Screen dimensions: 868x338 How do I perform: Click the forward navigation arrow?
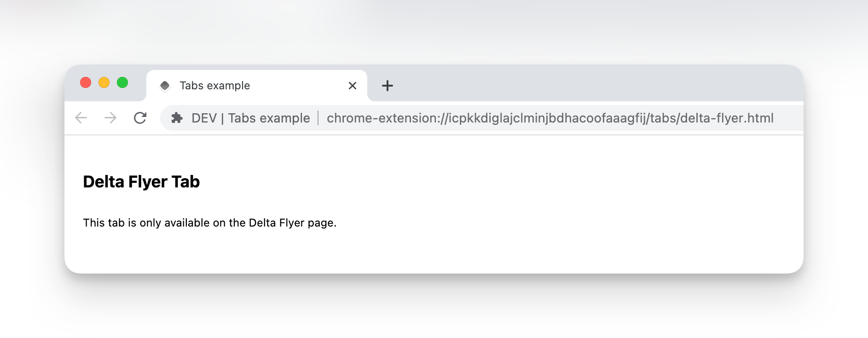[110, 118]
